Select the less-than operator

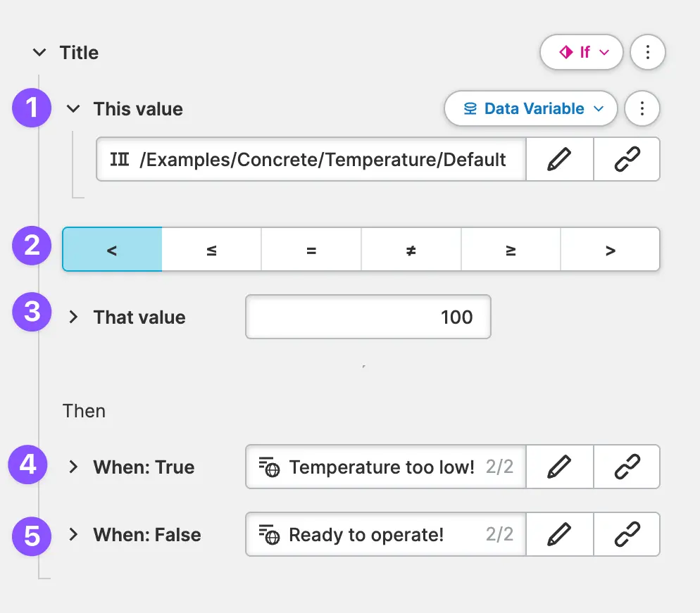coord(112,250)
